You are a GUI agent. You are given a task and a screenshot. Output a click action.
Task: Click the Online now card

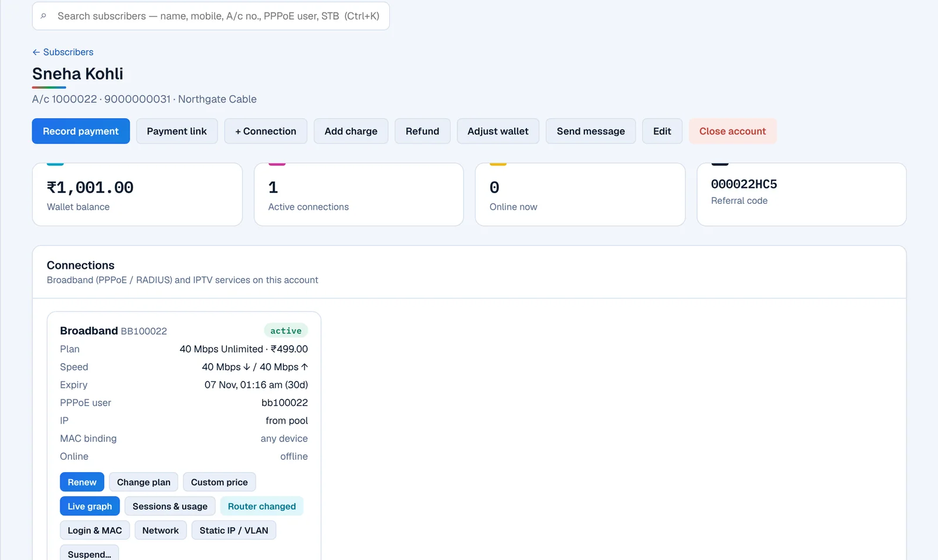(580, 194)
